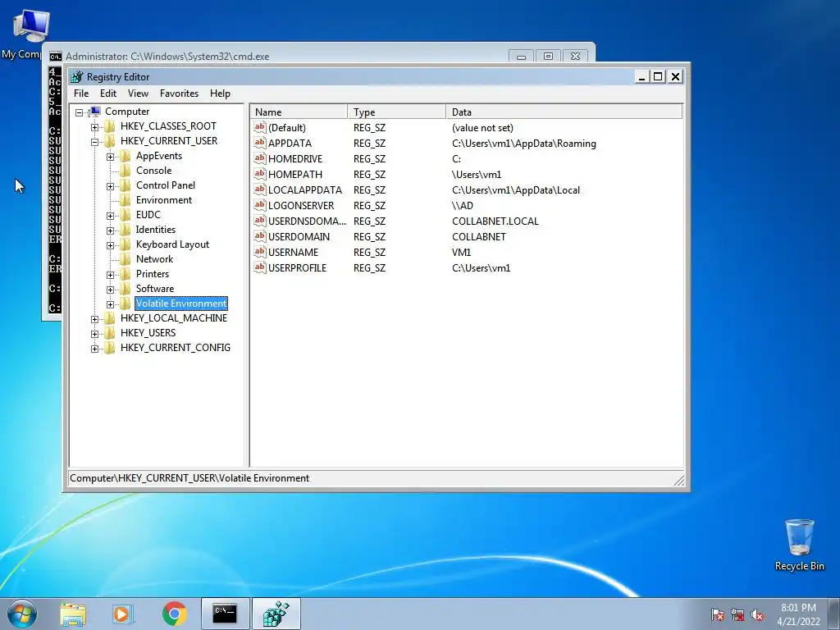The image size is (840, 630).
Task: Expand the Keyboard Layout key
Action: [x=111, y=245]
